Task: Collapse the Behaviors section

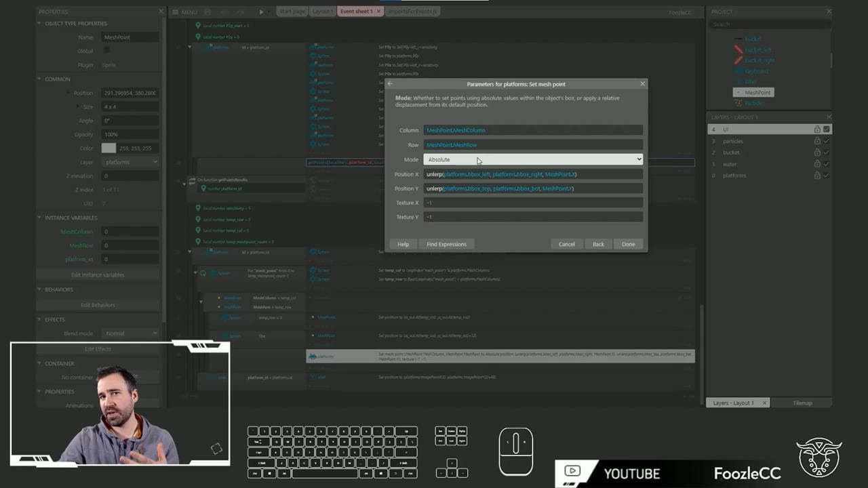Action: pyautogui.click(x=39, y=289)
